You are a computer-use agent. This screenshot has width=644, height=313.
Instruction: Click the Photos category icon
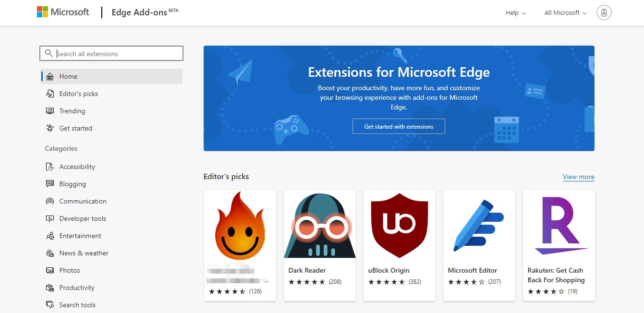(x=50, y=270)
